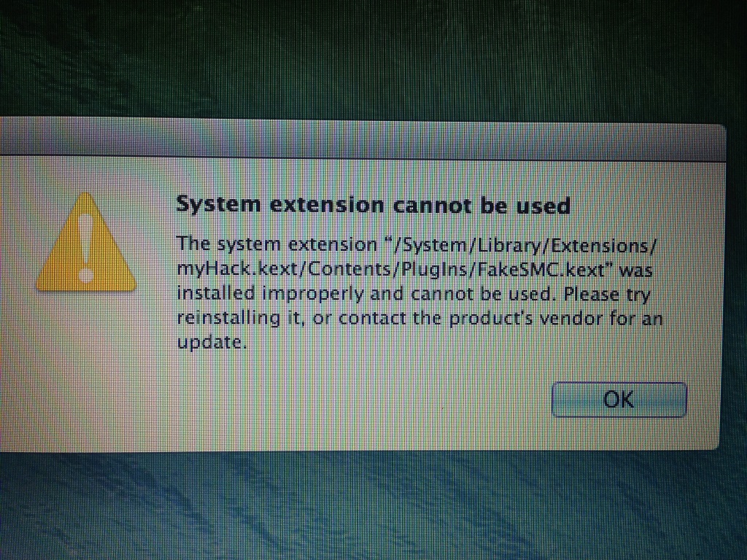Click the desktop background below the dialog
This screenshot has height=560, width=747.
tap(371, 505)
